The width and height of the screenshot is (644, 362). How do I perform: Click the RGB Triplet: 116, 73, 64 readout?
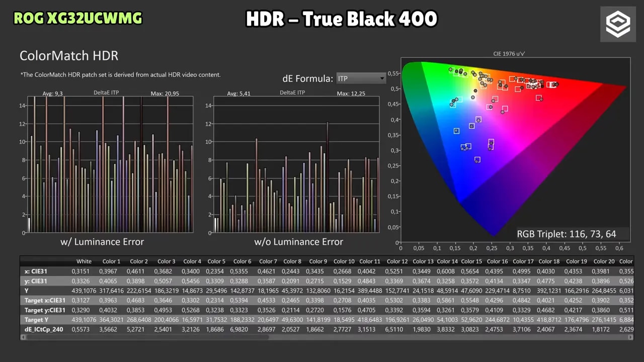(x=567, y=234)
